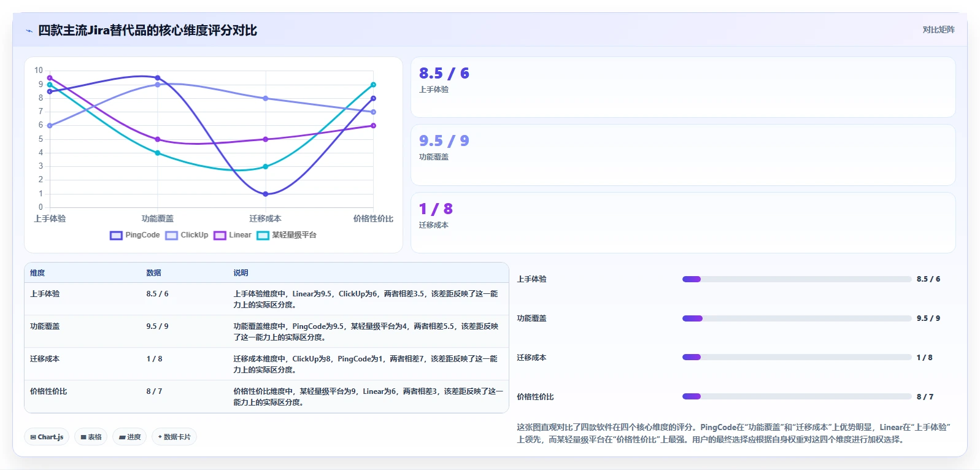The height and width of the screenshot is (470, 980).
Task: Click the header icon beside the title
Action: (29, 31)
